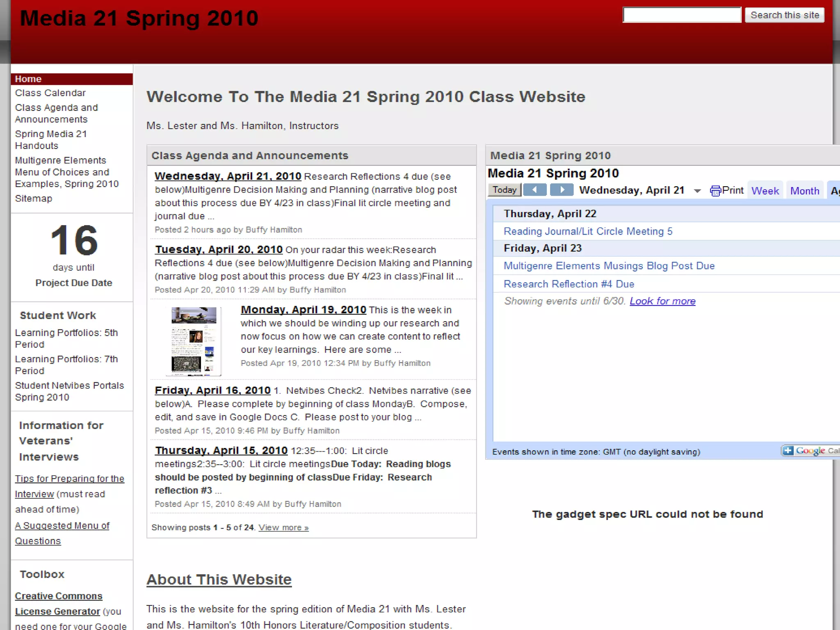Open the Sitemap sidebar link
This screenshot has height=630, width=840.
coord(34,199)
